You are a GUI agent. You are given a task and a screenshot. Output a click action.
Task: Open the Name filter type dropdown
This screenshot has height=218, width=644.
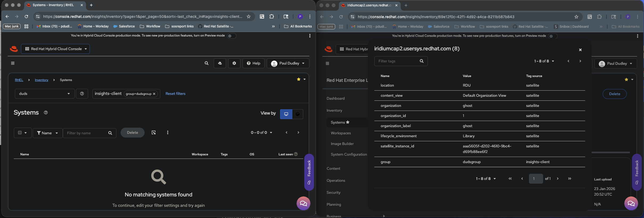47,133
